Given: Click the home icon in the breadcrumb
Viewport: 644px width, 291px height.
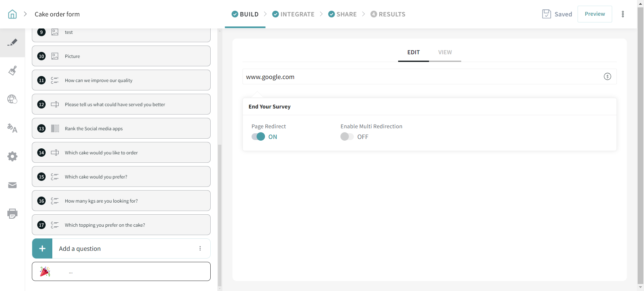Looking at the screenshot, I should point(12,14).
